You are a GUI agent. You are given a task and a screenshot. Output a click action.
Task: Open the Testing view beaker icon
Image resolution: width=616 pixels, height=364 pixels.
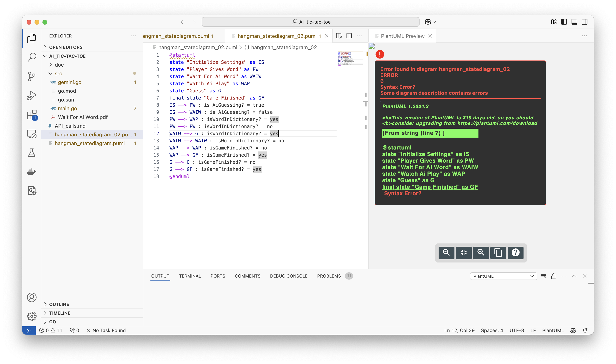[x=32, y=153]
